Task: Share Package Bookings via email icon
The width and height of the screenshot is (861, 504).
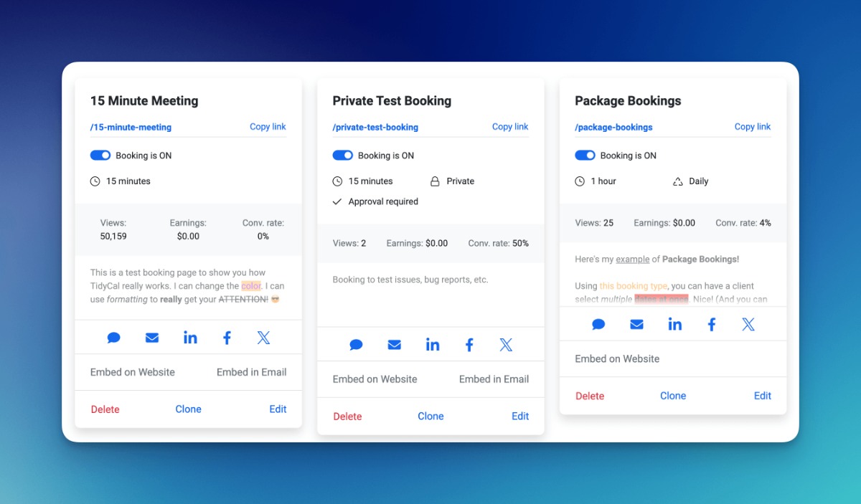Action: [636, 325]
